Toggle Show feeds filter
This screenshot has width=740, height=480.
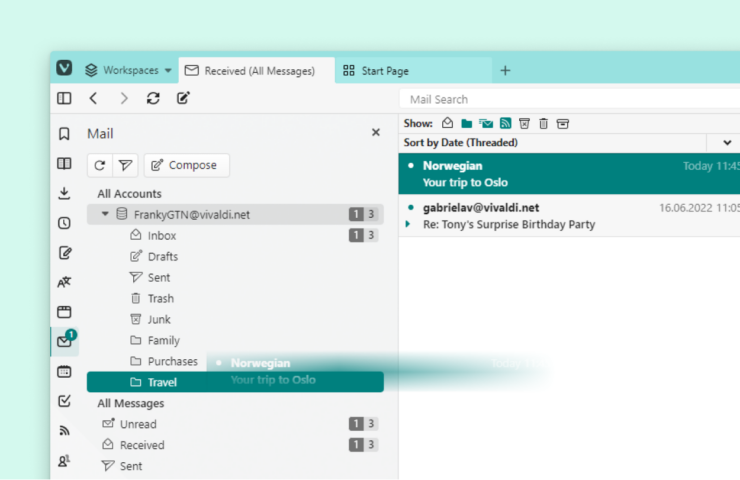click(505, 124)
